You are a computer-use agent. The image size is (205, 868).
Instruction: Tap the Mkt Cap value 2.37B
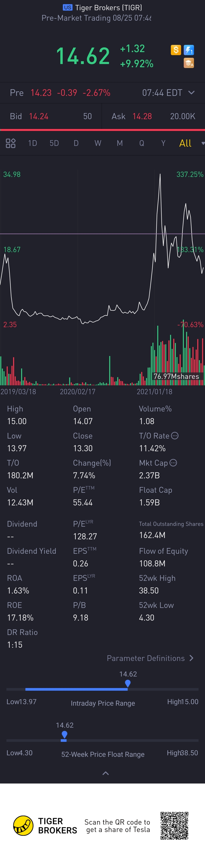149,475
